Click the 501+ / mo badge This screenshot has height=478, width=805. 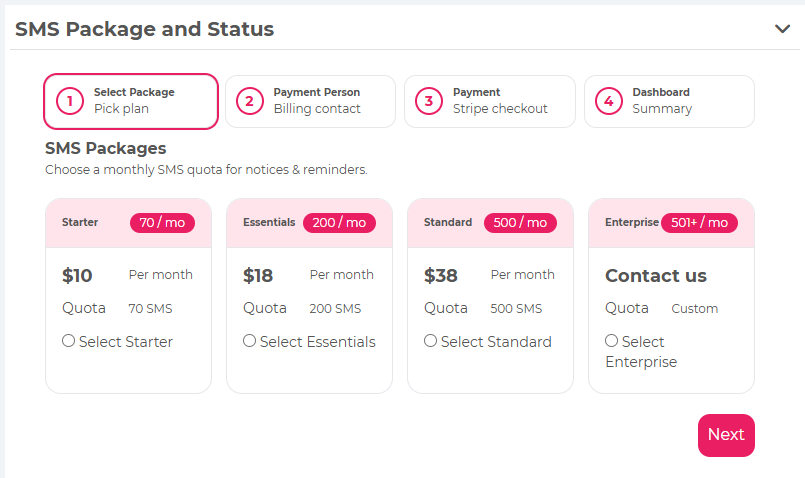point(699,223)
